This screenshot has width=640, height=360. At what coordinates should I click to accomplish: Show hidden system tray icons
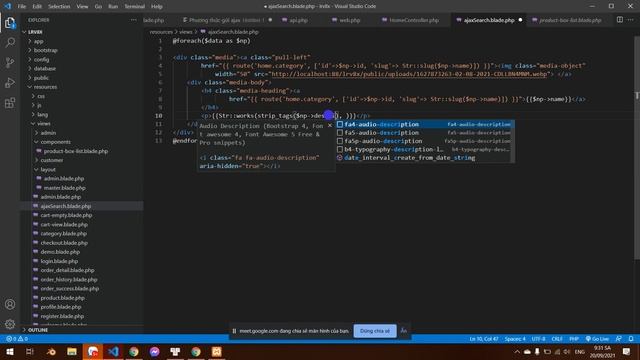pyautogui.click(x=517, y=351)
